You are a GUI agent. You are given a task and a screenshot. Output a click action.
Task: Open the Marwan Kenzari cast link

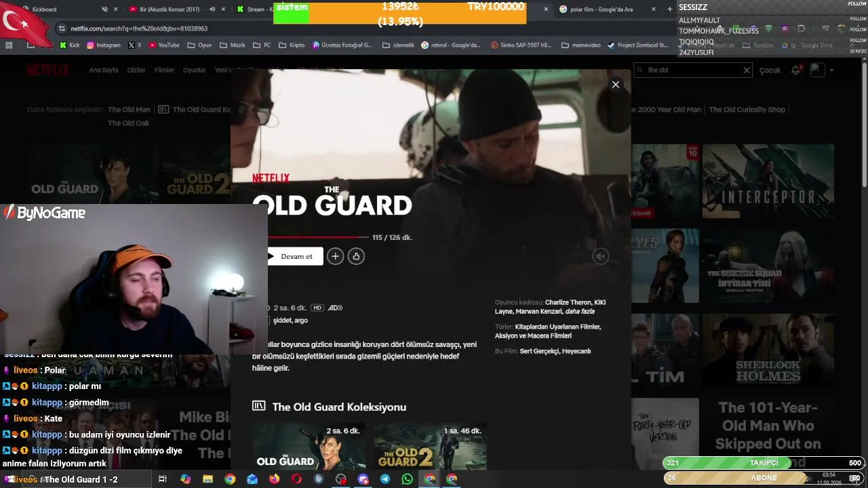coord(539,311)
